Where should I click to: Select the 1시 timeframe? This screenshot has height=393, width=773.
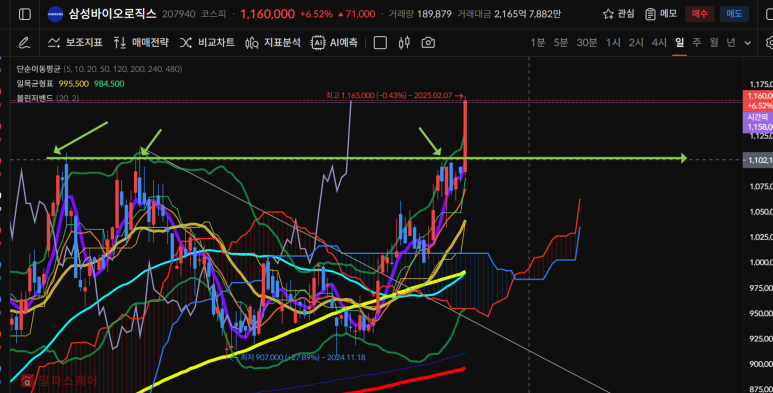pos(613,43)
